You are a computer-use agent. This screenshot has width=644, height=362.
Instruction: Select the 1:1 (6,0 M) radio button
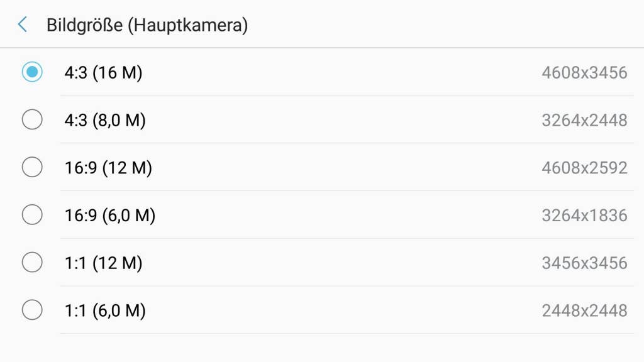point(32,310)
